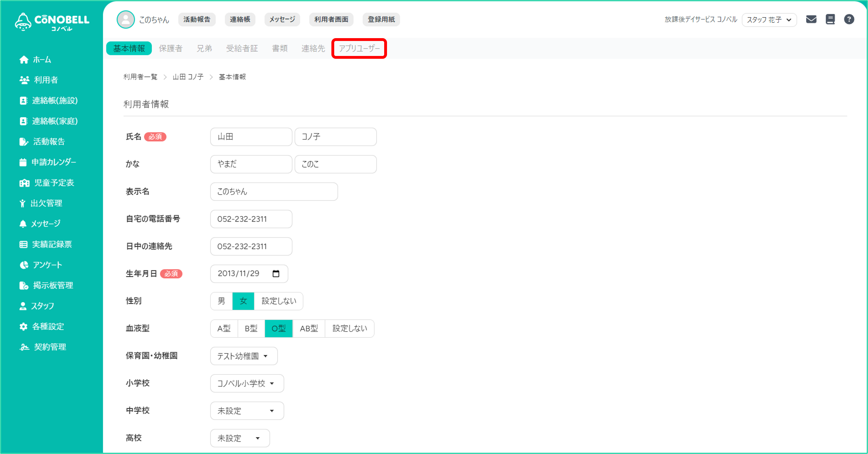Go to 山田 コノ子 breadcrumb link
Screen dimensions: 868x454
pyautogui.click(x=188, y=77)
